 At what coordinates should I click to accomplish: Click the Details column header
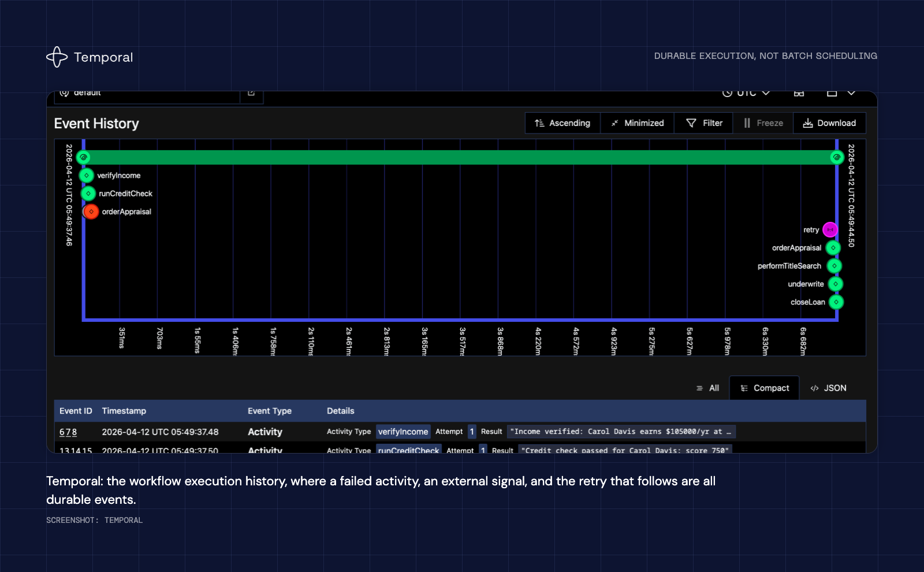click(341, 411)
